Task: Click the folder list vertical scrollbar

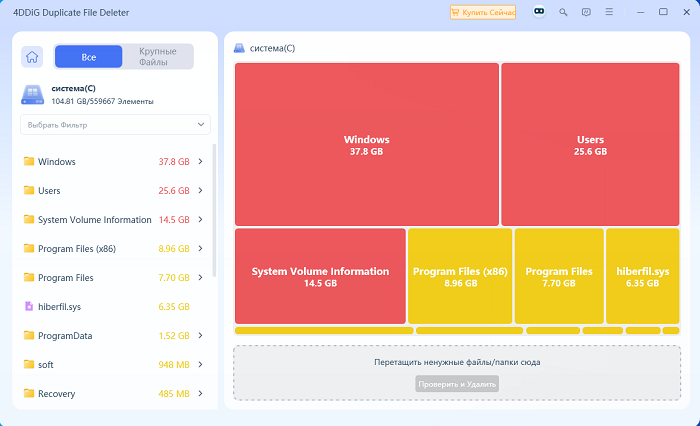Action: point(214,210)
